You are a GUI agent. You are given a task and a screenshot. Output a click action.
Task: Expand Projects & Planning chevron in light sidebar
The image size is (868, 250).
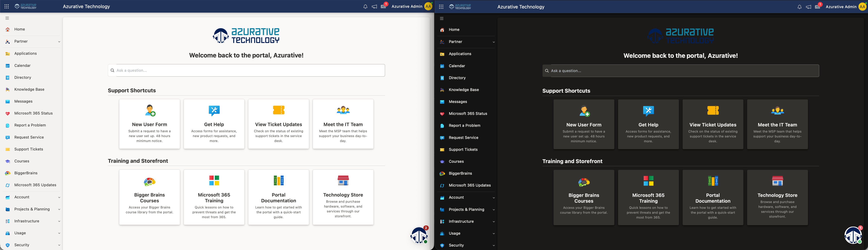click(59, 210)
